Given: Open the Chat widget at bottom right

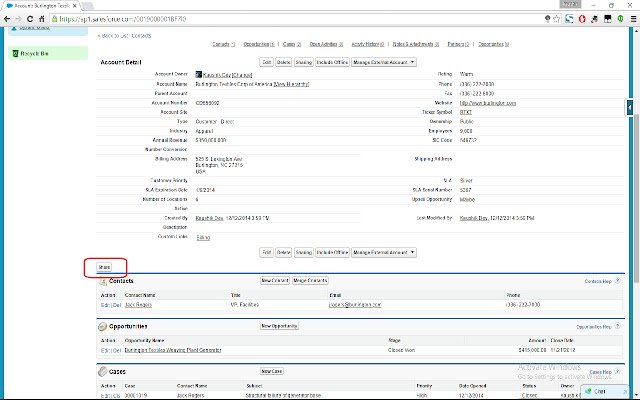Looking at the screenshot, I should (604, 391).
